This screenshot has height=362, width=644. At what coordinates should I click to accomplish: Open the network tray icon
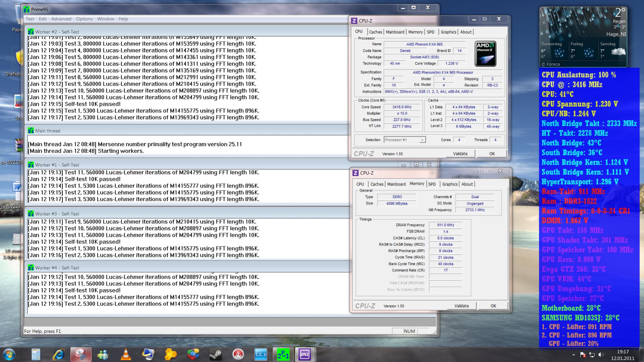[592, 355]
